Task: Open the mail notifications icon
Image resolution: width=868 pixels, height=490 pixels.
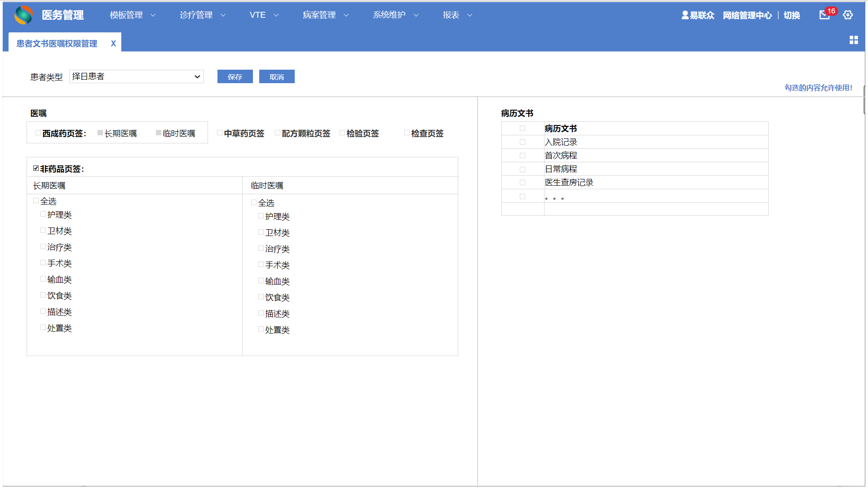Action: pos(824,15)
